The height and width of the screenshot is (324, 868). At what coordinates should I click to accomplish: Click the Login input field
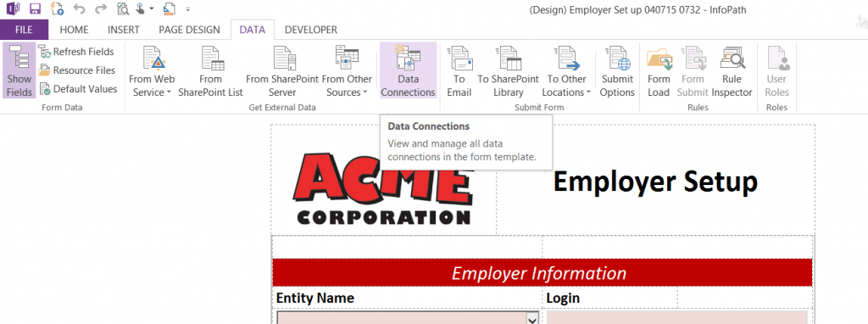(x=677, y=318)
